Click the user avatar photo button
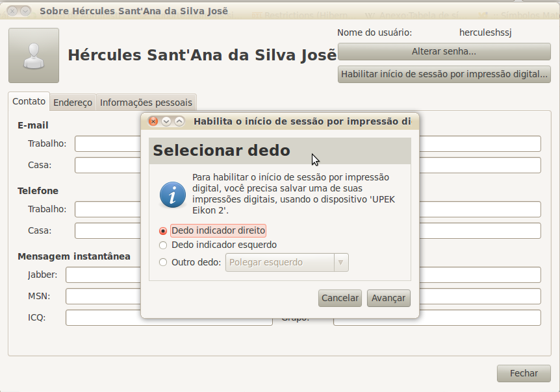The height and width of the screenshot is (392, 560). click(x=34, y=55)
